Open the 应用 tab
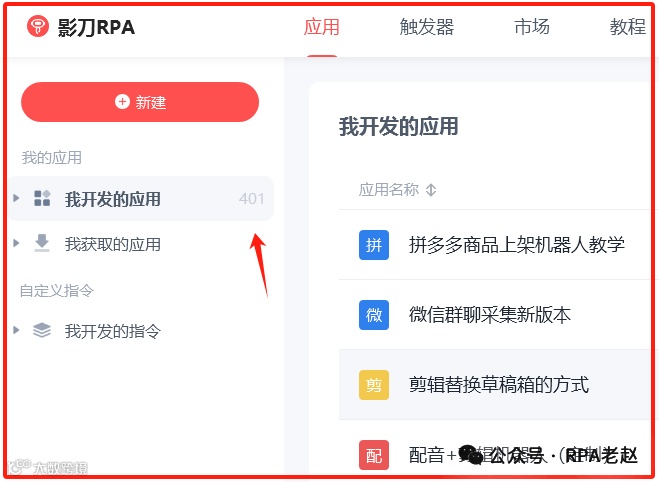659x482 pixels. 322,27
